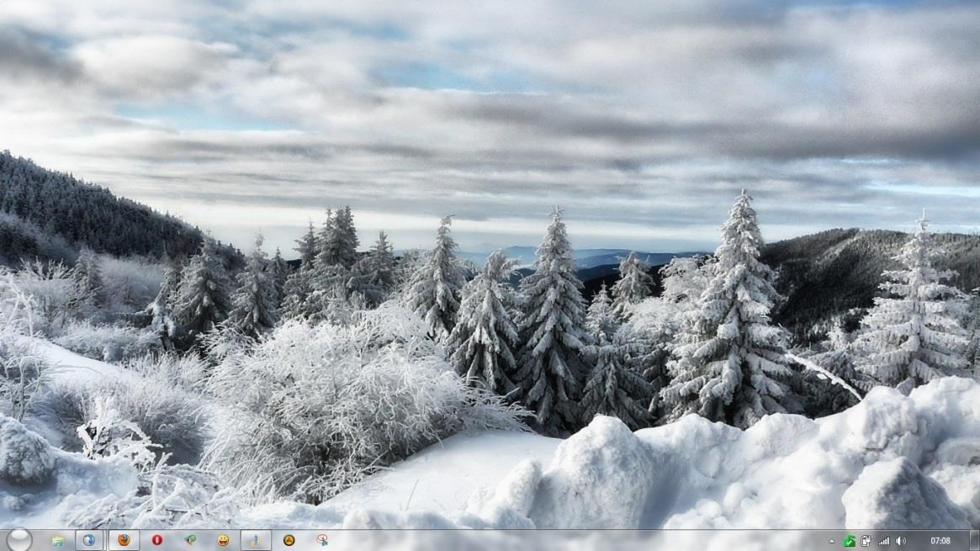
Task: Open the speaker volume tray icon
Action: tap(901, 542)
